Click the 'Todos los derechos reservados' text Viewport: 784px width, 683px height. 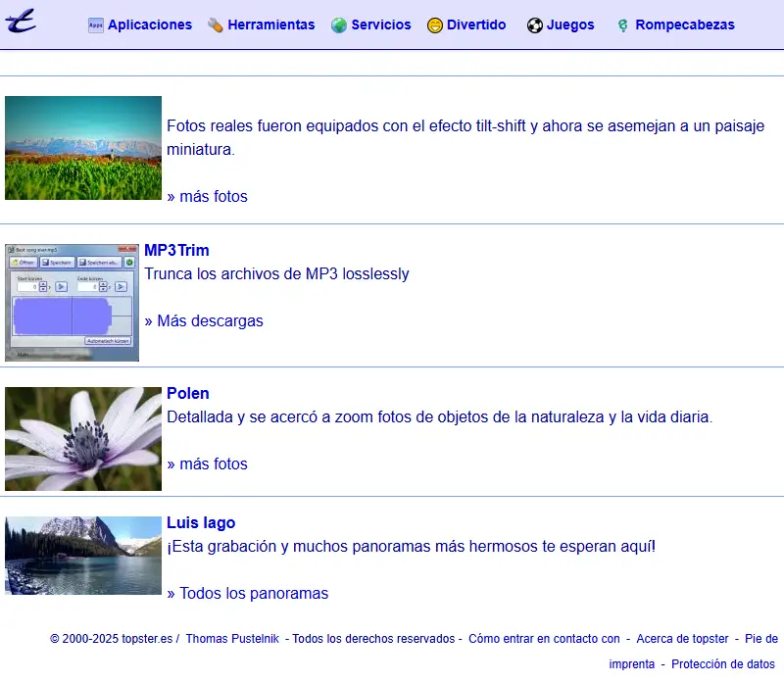click(373, 639)
